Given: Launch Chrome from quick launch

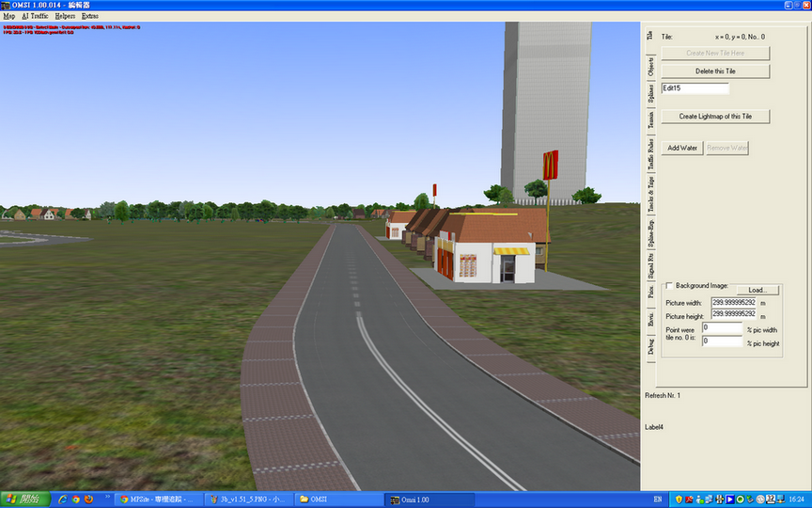Looking at the screenshot, I should tap(76, 500).
